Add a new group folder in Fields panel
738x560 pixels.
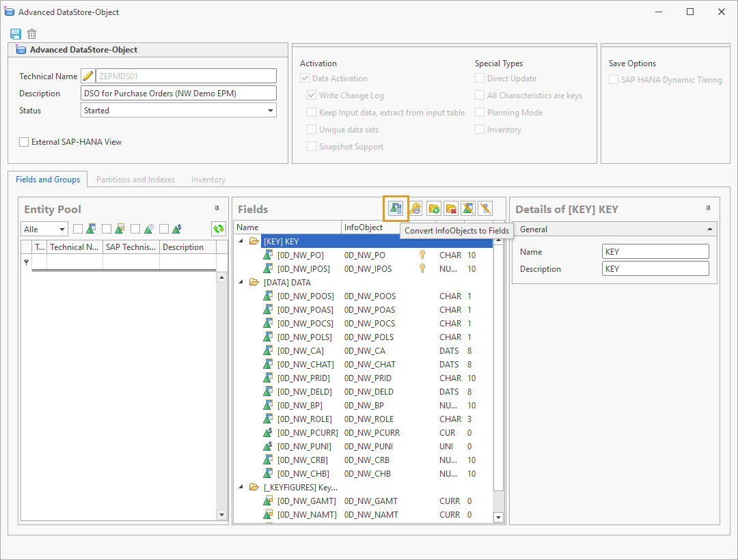[433, 209]
